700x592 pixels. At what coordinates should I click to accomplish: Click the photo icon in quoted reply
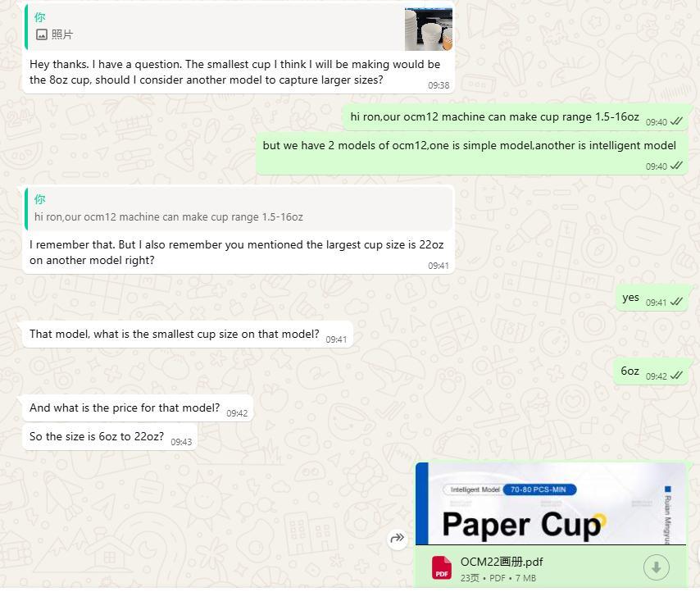pos(42,34)
